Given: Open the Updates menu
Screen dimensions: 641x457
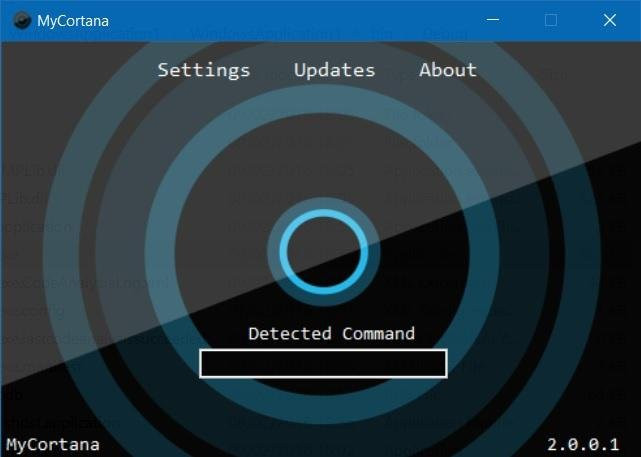Looking at the screenshot, I should click(x=334, y=70).
